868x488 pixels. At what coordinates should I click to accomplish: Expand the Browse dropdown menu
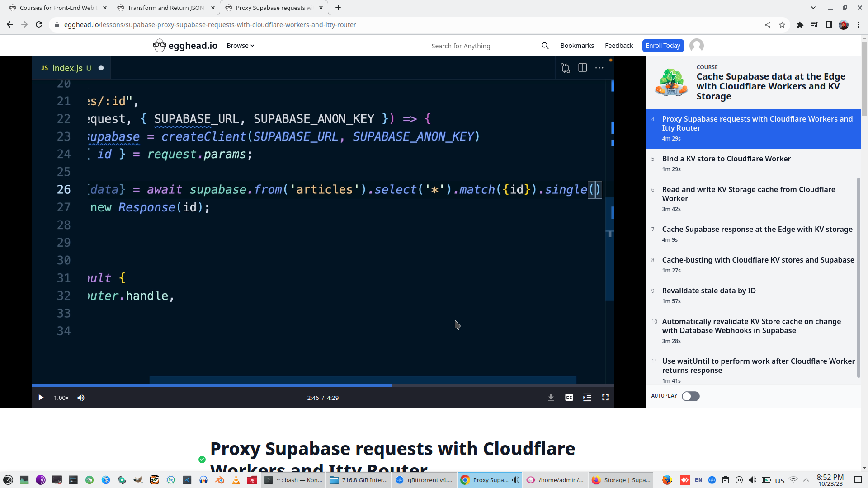(240, 46)
